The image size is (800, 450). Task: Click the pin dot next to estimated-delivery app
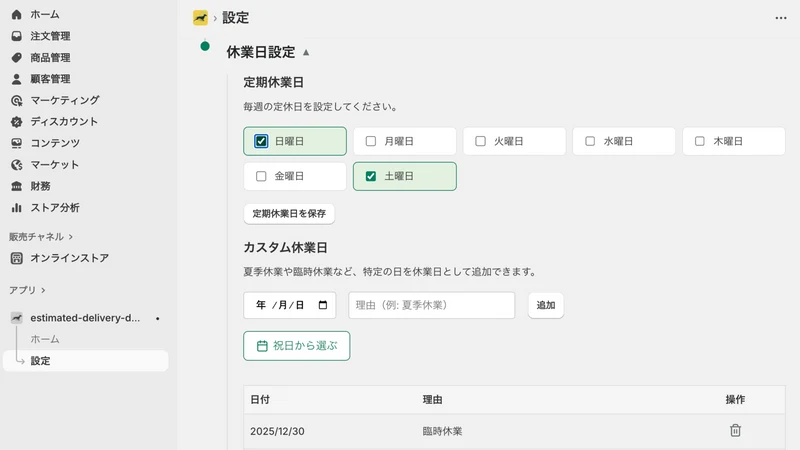pyautogui.click(x=158, y=318)
